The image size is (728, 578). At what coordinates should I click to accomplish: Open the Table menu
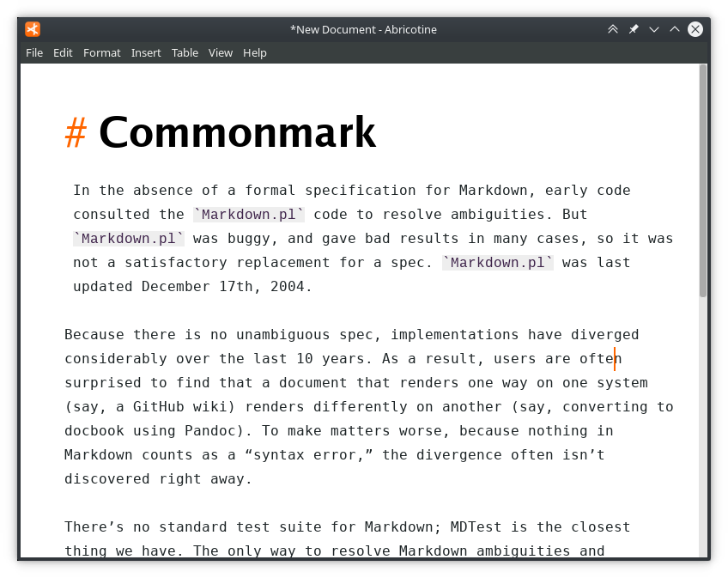coord(185,52)
